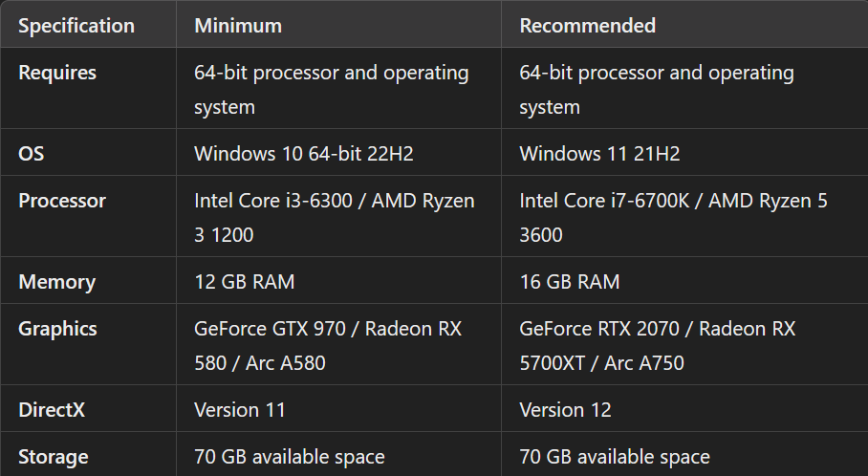Click the Windows 10 64-bit 22H2 cell
This screenshot has width=868, height=476.
pyautogui.click(x=304, y=154)
